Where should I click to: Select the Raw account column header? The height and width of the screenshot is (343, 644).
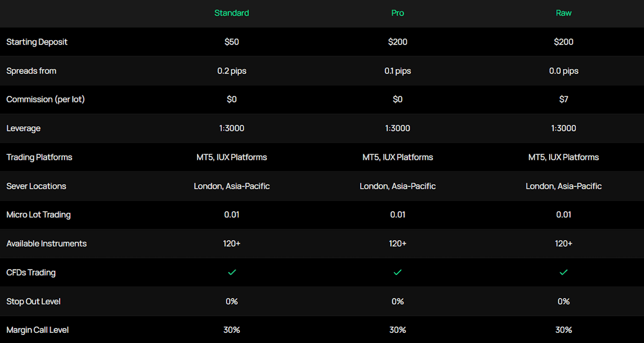coord(563,13)
